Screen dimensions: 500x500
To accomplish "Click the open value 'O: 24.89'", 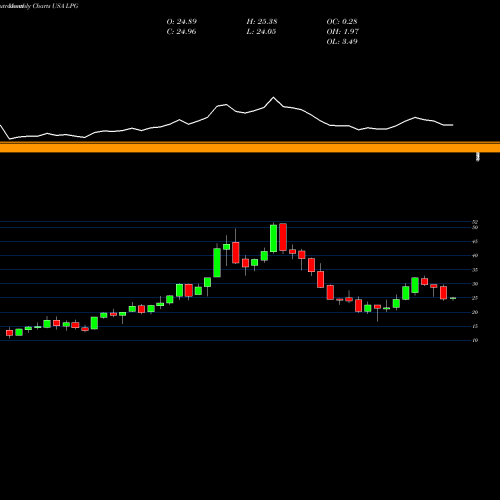I will pyautogui.click(x=182, y=22).
